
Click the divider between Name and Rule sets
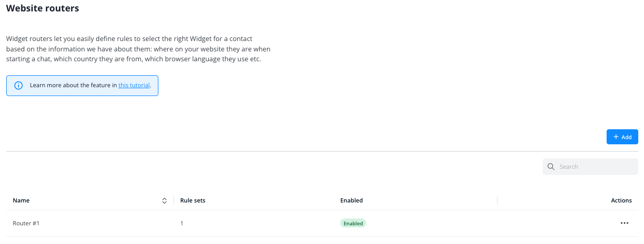[173, 200]
